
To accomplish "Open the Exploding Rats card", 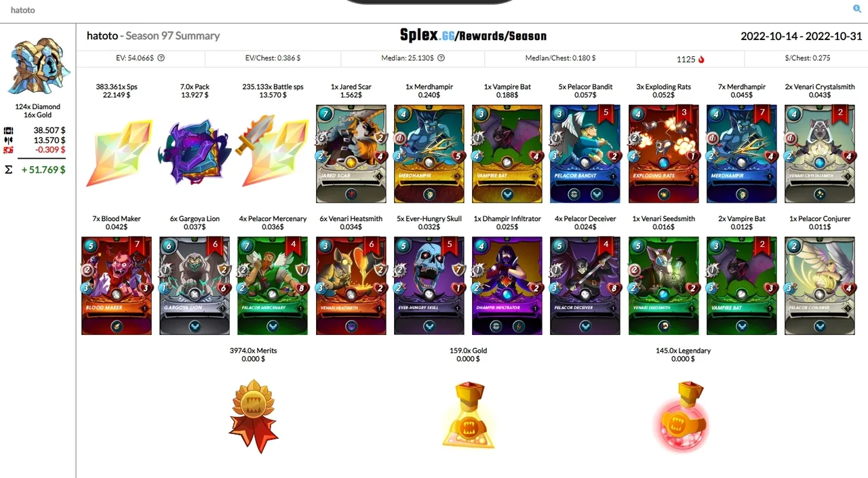I will pos(664,154).
